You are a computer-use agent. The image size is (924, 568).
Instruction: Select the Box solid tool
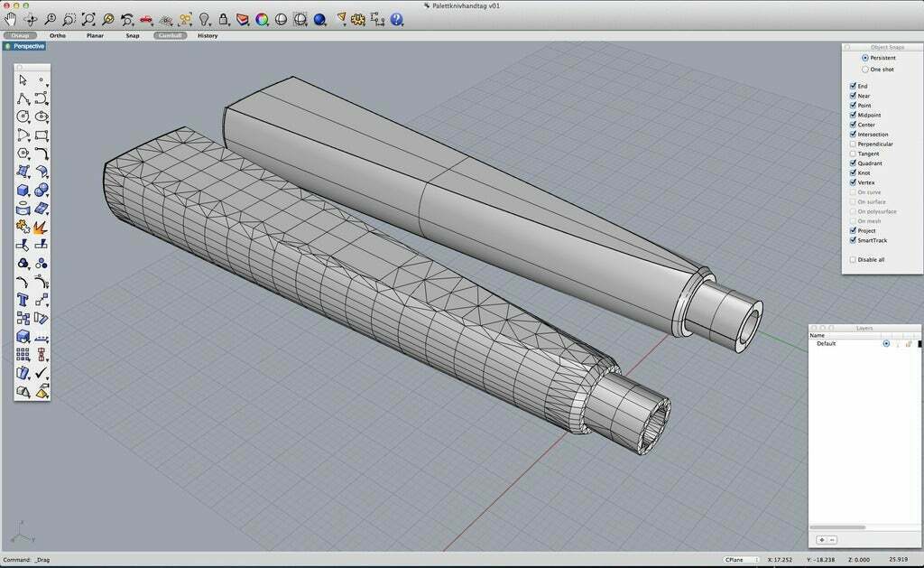(23, 190)
